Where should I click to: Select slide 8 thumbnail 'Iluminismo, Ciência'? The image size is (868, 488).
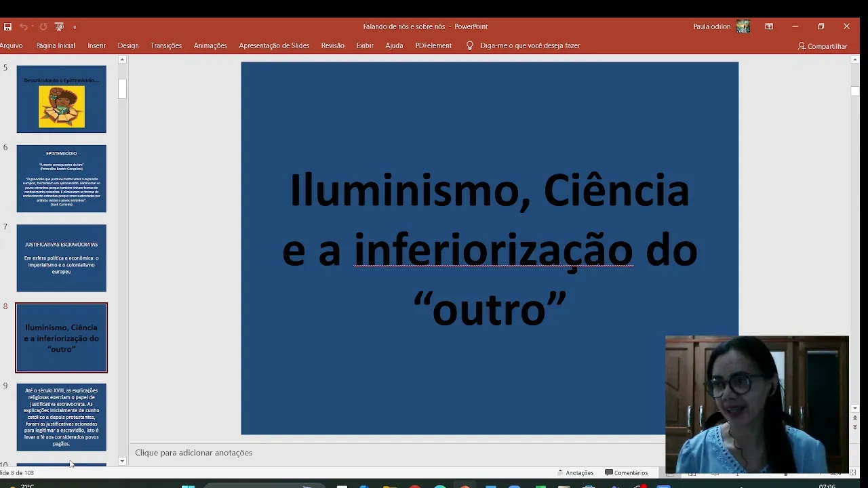[62, 338]
